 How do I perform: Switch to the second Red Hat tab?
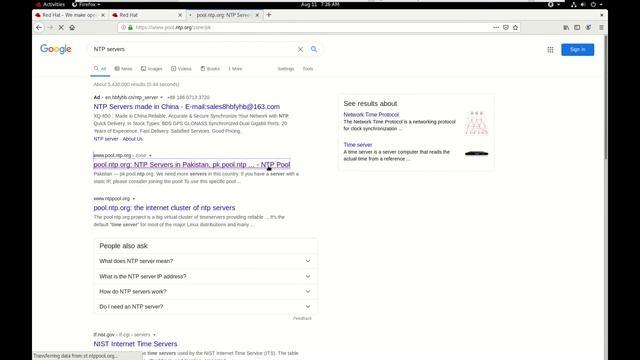(147, 15)
